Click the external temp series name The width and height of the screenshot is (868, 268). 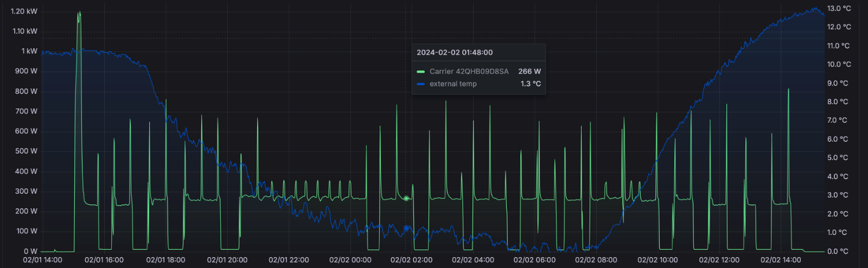pos(453,84)
